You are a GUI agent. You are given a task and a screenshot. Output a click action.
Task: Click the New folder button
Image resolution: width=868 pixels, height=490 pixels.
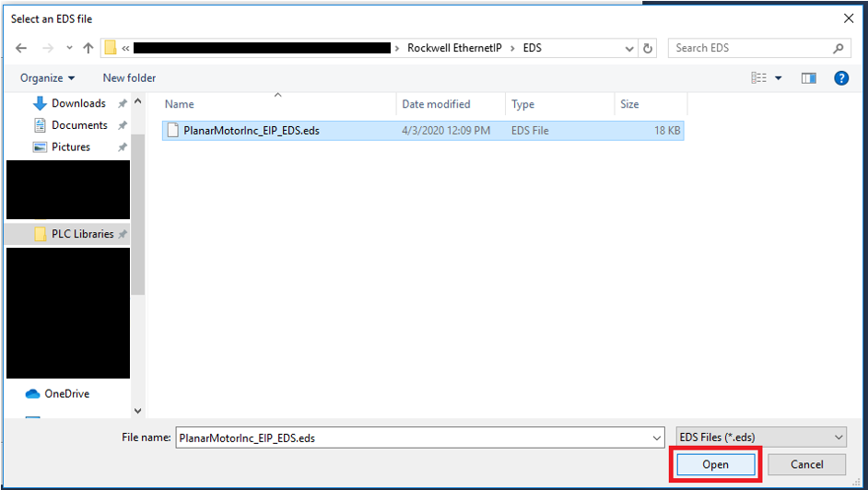[129, 78]
